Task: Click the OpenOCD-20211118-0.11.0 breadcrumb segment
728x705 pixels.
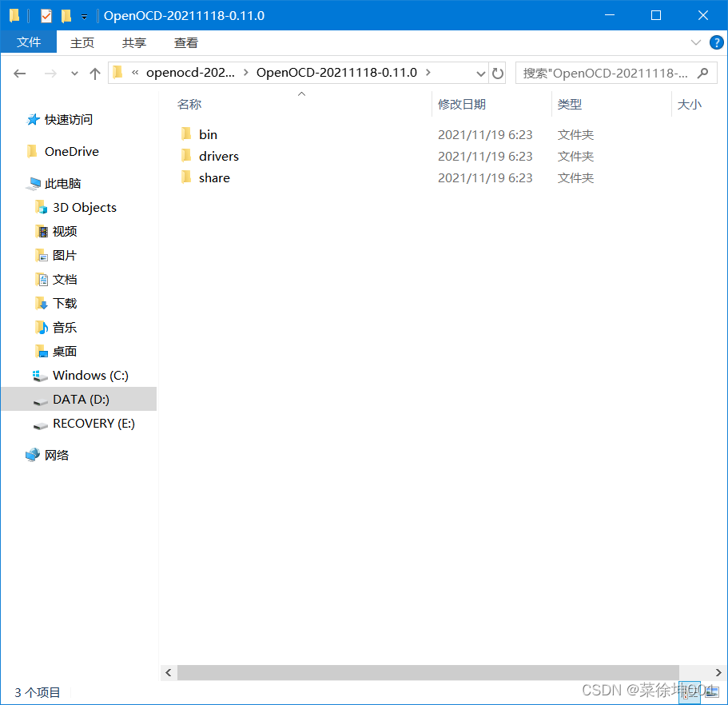Action: (x=336, y=73)
